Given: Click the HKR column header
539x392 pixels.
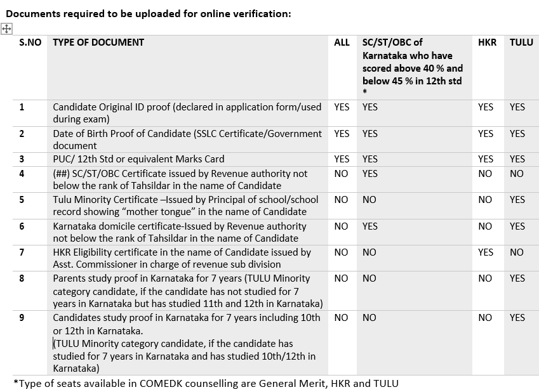Looking at the screenshot, I should click(487, 42).
